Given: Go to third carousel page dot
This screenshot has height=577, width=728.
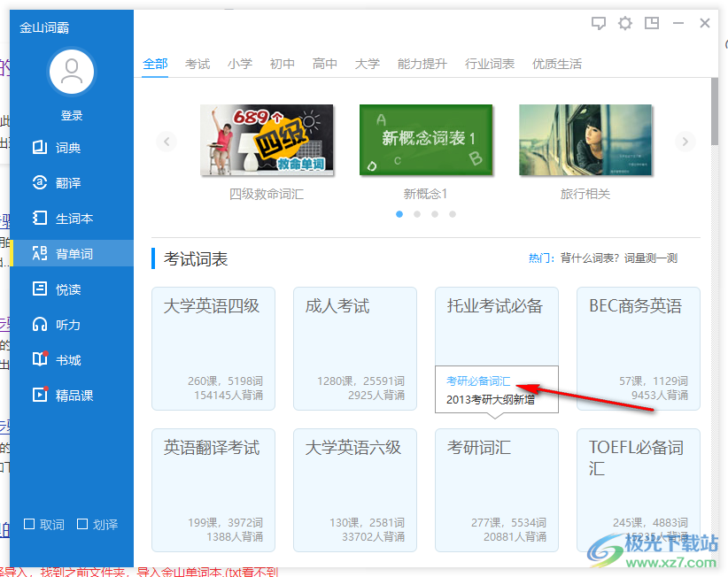Looking at the screenshot, I should (435, 214).
